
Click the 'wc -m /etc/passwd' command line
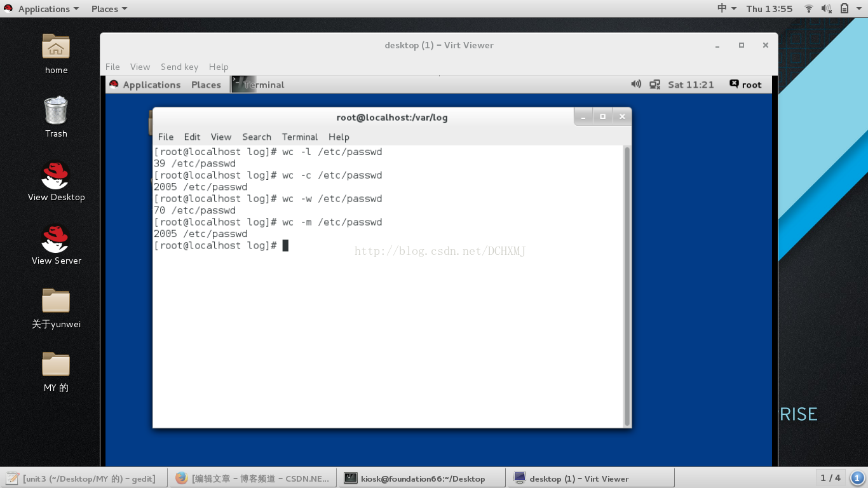click(x=332, y=222)
